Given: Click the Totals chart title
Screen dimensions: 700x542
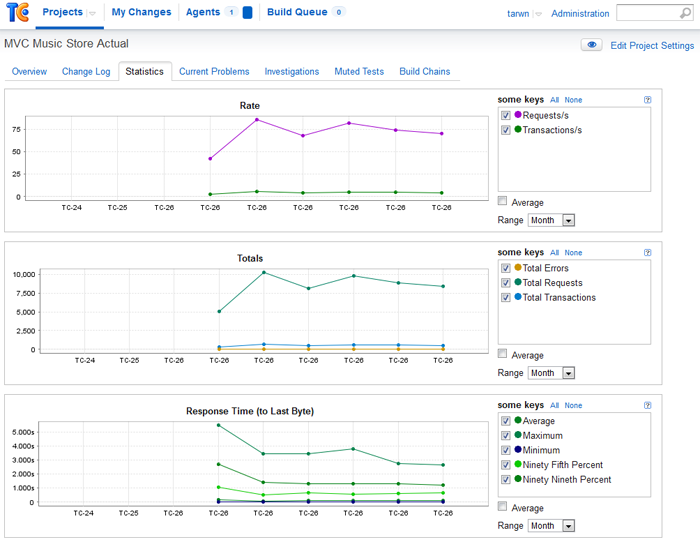Looking at the screenshot, I should pos(250,258).
